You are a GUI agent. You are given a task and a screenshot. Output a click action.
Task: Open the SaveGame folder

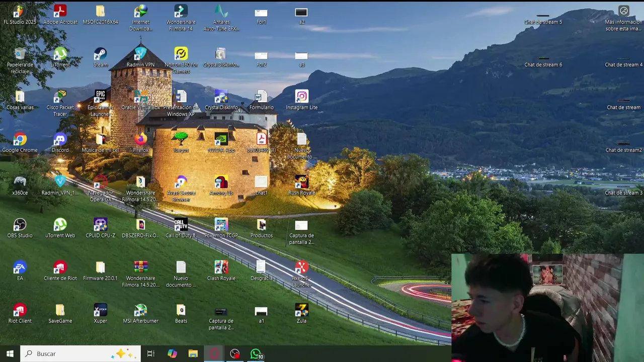[60, 310]
